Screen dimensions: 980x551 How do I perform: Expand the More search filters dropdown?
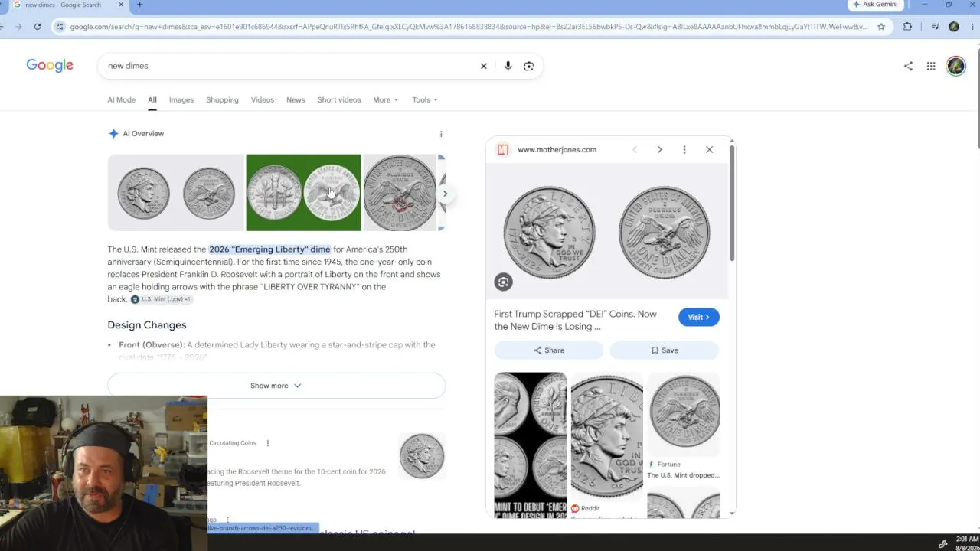point(385,99)
